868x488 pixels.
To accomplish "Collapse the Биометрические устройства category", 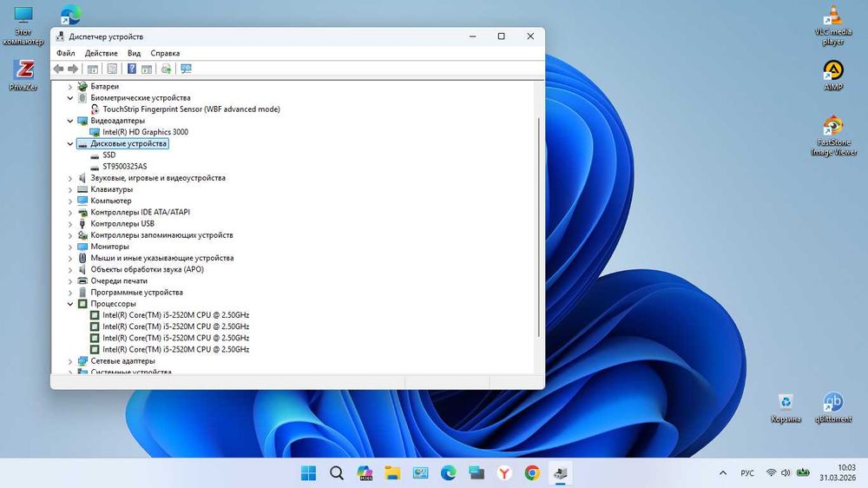I will (70, 98).
